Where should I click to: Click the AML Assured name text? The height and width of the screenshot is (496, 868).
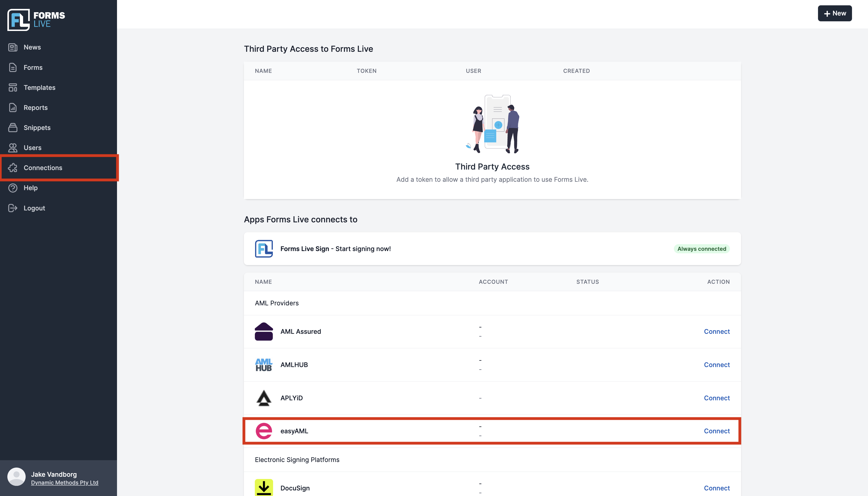tap(300, 332)
